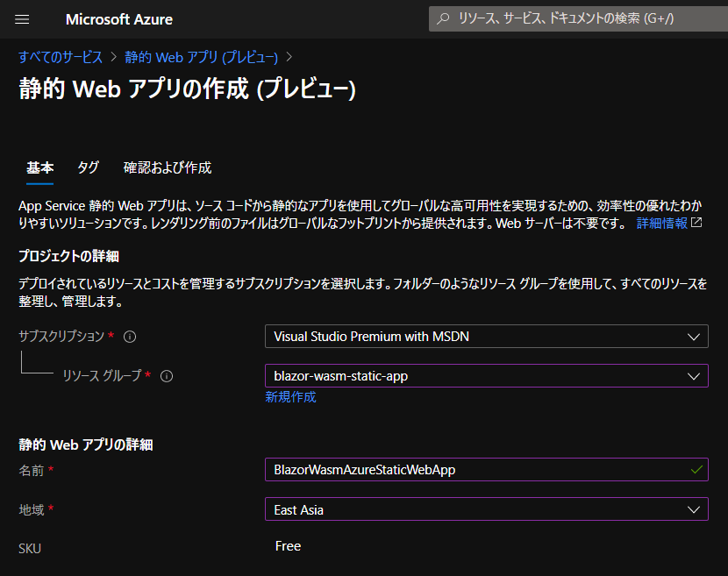Screen dimensions: 728x576
Task: Open the subscription dropdown
Action: click(x=487, y=337)
